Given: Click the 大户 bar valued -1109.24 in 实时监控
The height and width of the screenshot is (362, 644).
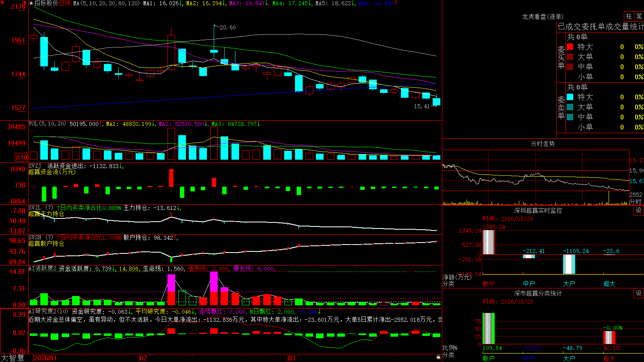Looking at the screenshot, I should (x=569, y=264).
